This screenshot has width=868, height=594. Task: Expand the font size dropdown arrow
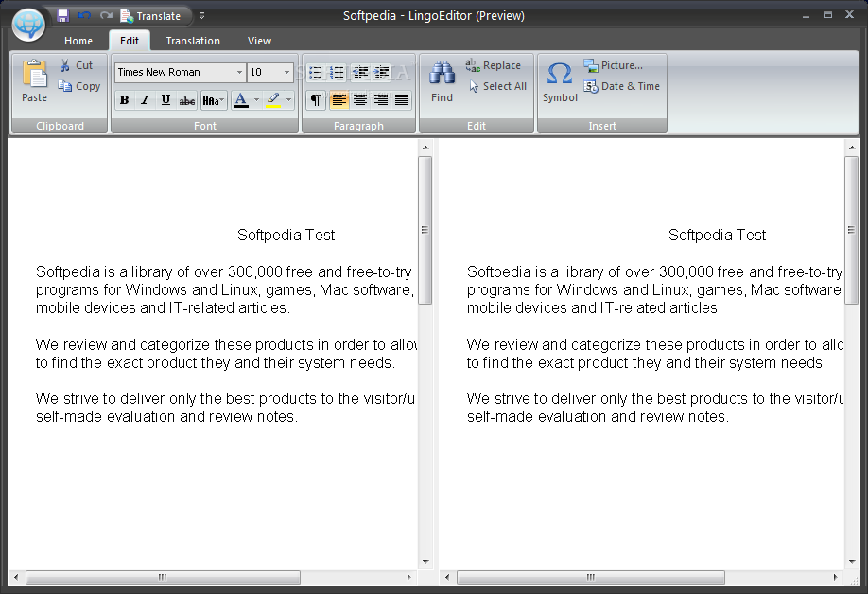click(286, 72)
